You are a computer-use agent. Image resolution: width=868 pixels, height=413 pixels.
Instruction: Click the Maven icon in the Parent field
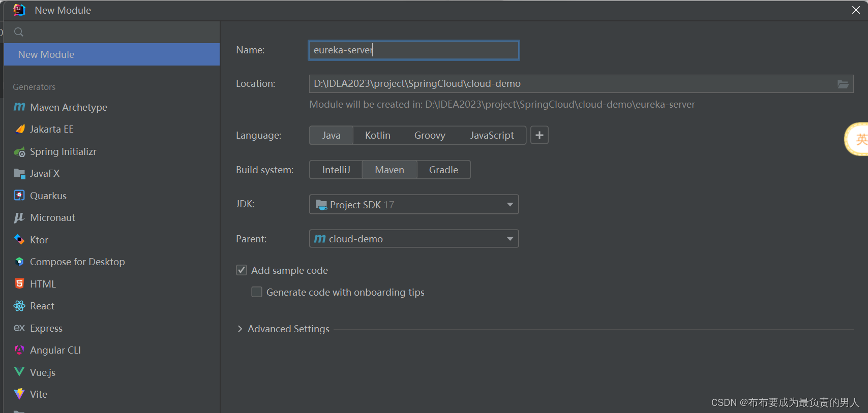320,239
